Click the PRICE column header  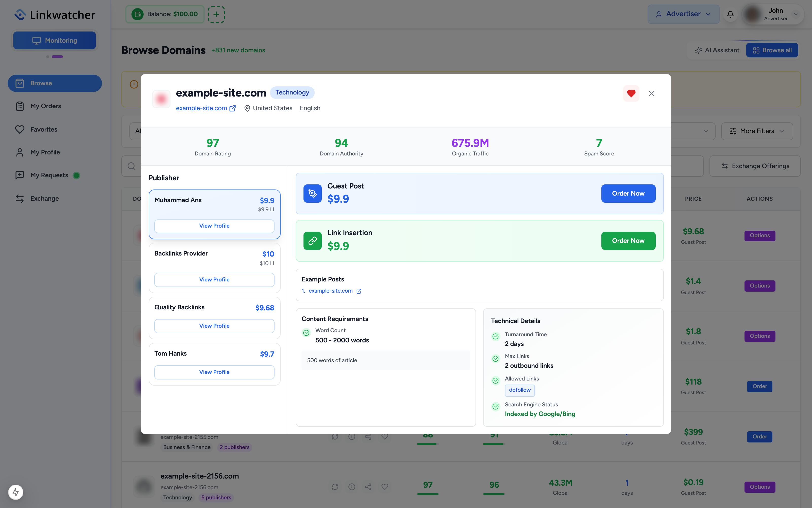coord(693,199)
